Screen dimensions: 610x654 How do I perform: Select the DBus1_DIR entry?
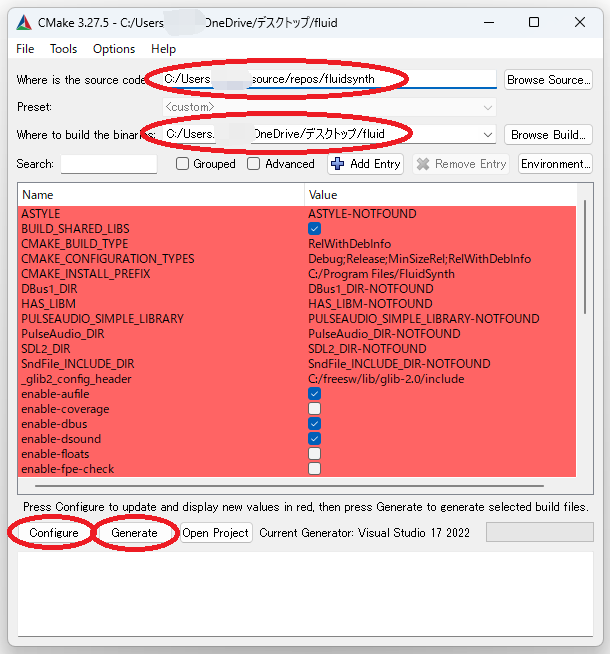pyautogui.click(x=49, y=289)
